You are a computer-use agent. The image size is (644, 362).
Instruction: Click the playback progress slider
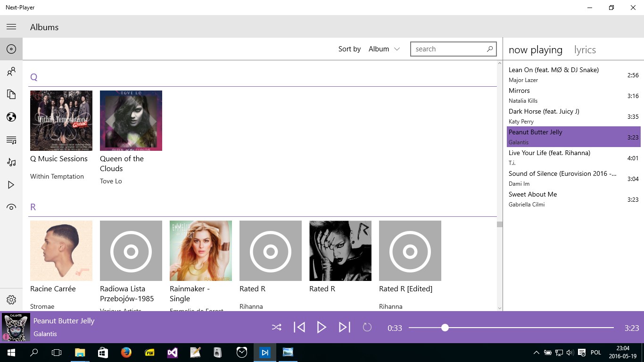(511, 328)
